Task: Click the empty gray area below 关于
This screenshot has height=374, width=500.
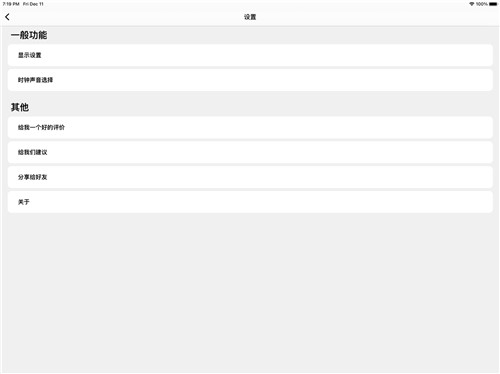Action: click(x=250, y=293)
